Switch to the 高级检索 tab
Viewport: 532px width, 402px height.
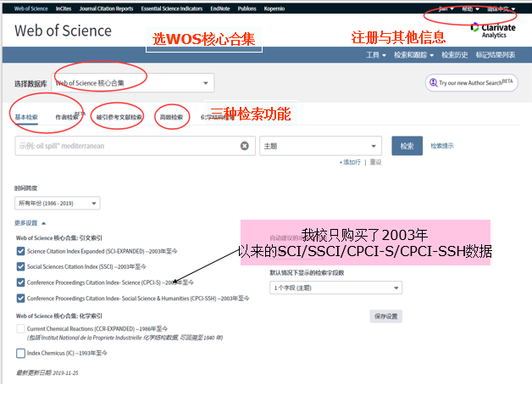coord(171,117)
